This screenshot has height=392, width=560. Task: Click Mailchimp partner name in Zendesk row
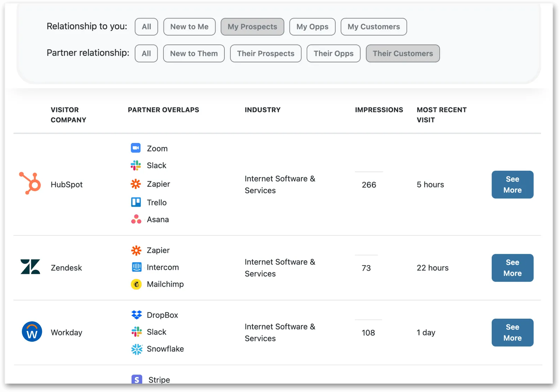point(165,284)
